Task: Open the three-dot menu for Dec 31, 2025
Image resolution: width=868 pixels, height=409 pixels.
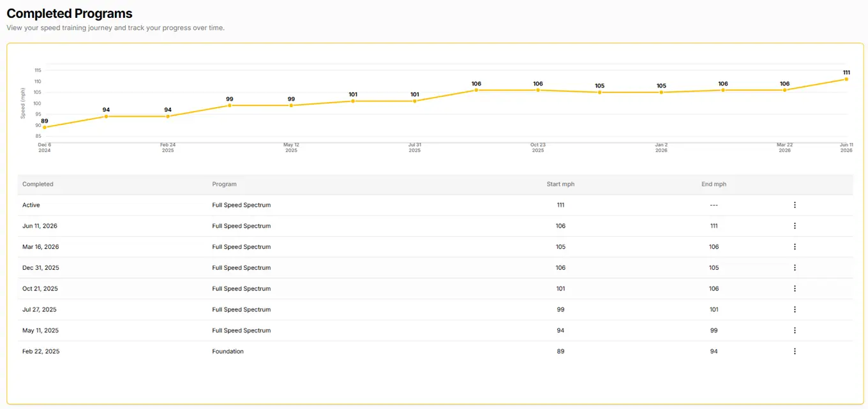Action: (x=795, y=268)
